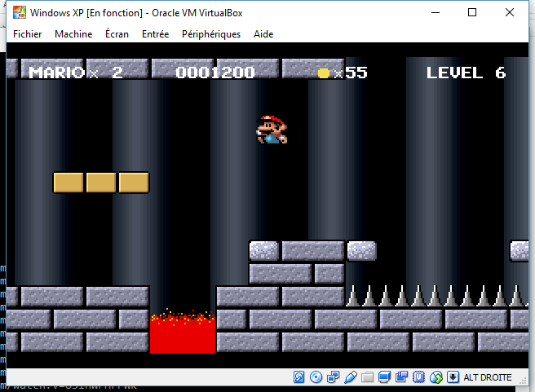Open the Fichier menu
Viewport: 535px width, 392px height.
point(27,34)
